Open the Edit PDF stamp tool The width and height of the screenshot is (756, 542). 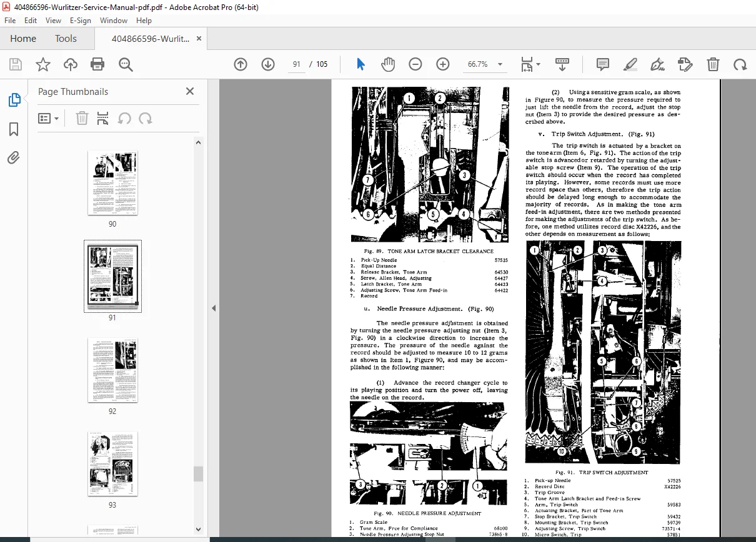(685, 64)
